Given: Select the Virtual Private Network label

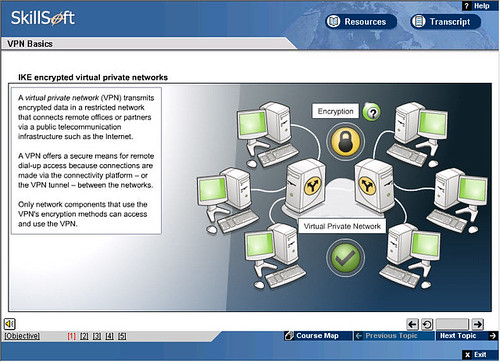Looking at the screenshot, I should click(342, 226).
